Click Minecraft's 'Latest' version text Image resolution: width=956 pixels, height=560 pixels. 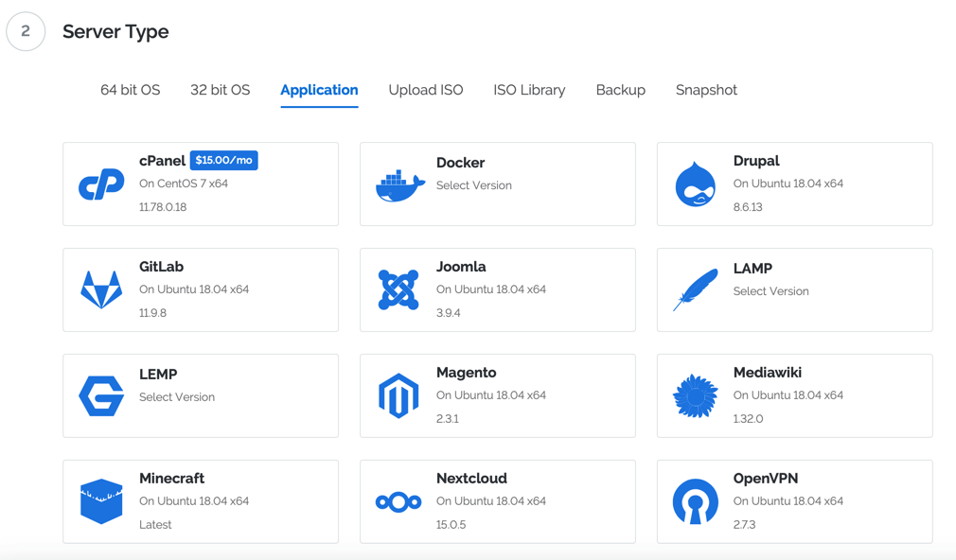coord(155,525)
